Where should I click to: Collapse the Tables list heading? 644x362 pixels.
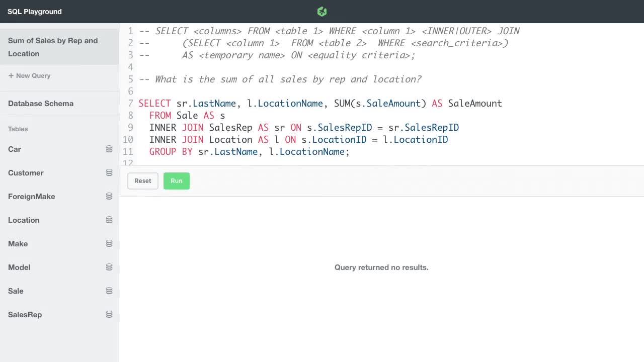[18, 129]
